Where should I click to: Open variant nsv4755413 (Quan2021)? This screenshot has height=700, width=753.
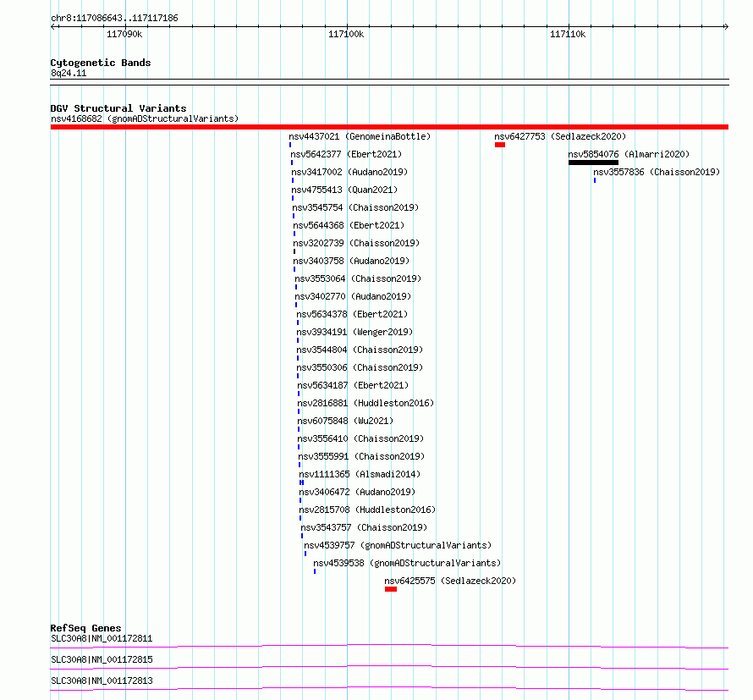(x=344, y=190)
